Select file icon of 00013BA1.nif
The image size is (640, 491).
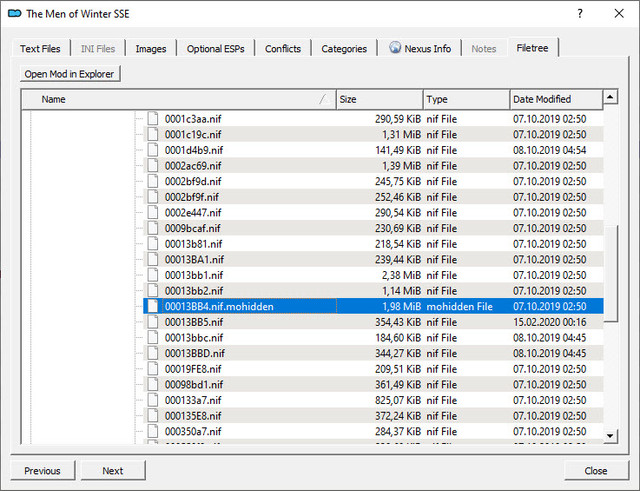[153, 260]
